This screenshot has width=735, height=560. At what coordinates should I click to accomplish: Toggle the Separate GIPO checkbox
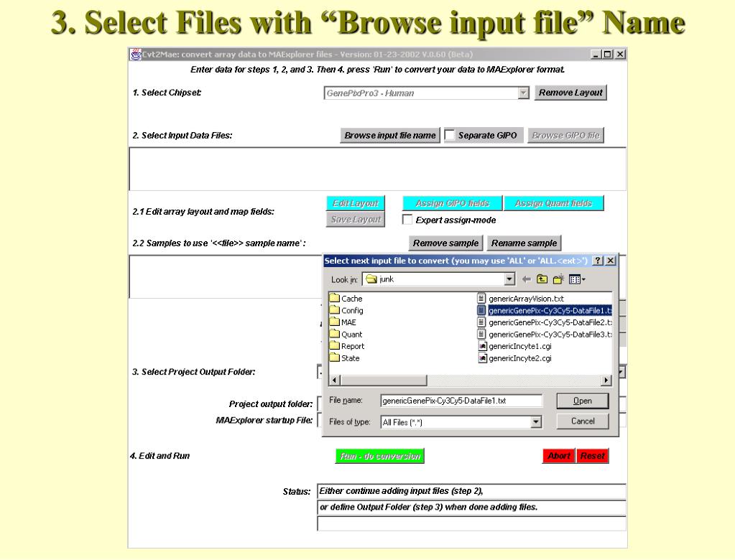point(450,135)
